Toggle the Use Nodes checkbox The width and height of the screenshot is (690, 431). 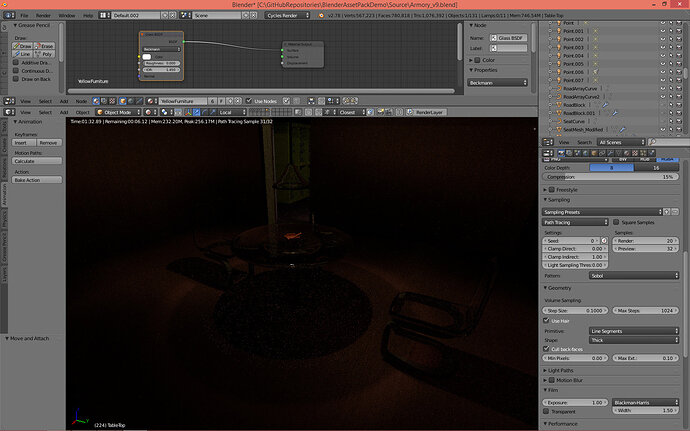tap(249, 101)
